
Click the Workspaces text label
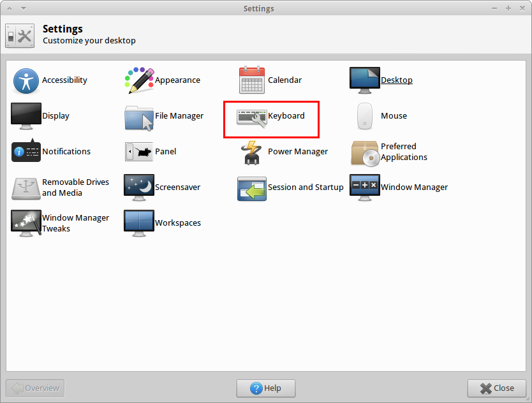coord(178,223)
